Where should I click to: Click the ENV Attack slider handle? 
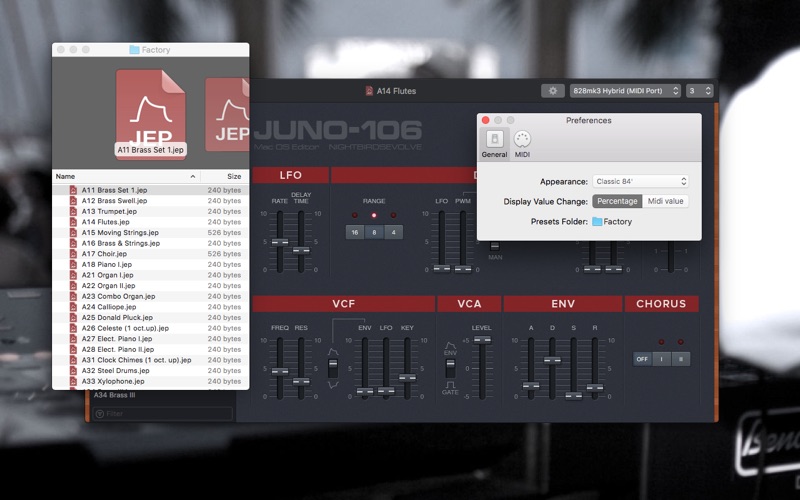[531, 385]
